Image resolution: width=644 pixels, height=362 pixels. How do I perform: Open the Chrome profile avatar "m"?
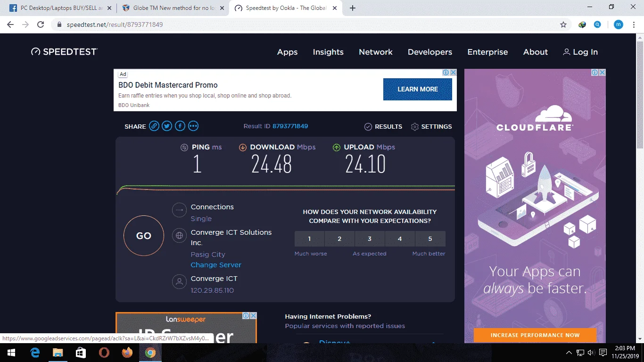coord(619,25)
